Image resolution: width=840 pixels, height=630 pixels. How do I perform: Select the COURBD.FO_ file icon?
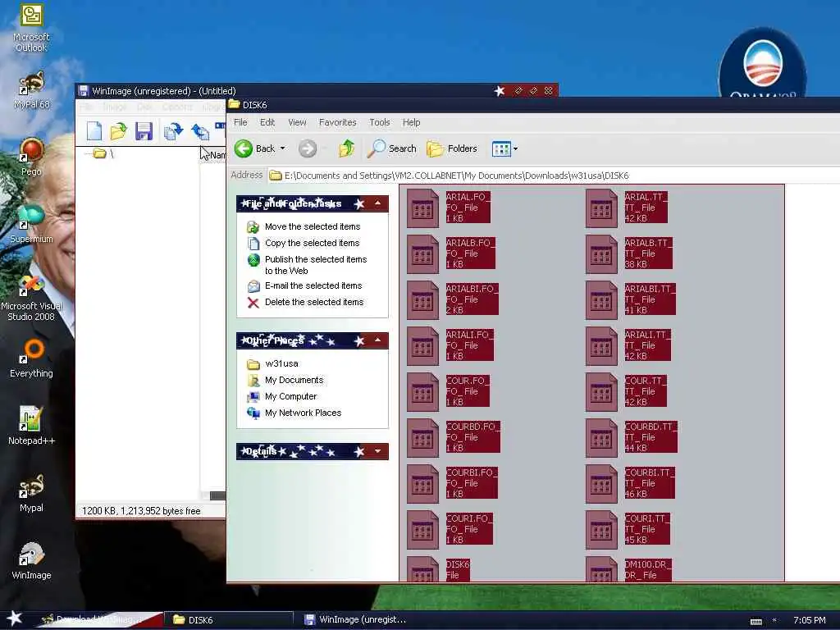(422, 438)
